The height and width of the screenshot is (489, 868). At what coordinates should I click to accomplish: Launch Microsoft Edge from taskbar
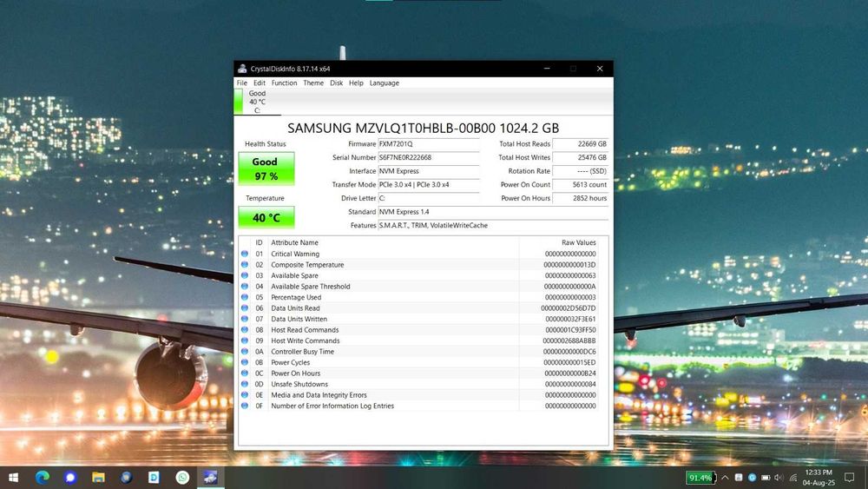point(42,478)
